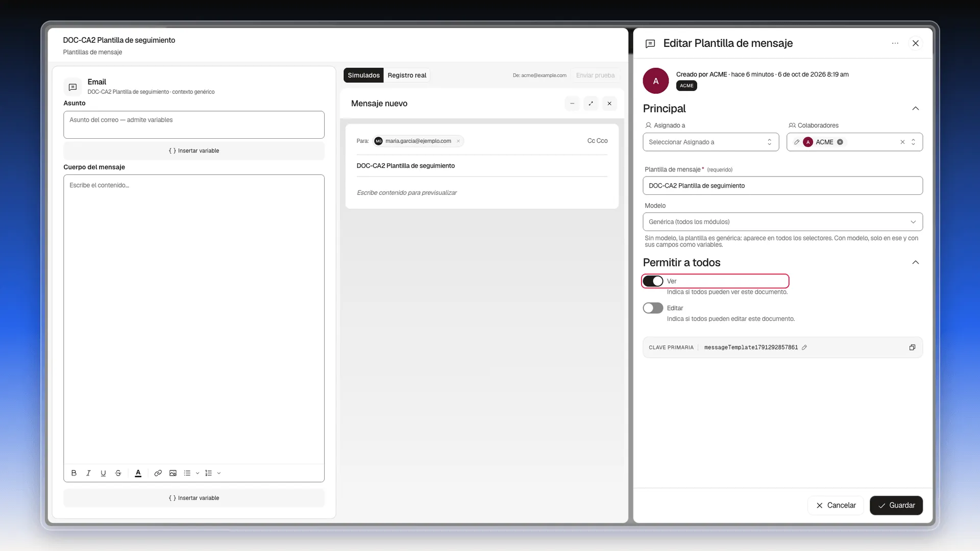This screenshot has height=551, width=980.
Task: Disable the Ver permission toggle
Action: coord(653,281)
